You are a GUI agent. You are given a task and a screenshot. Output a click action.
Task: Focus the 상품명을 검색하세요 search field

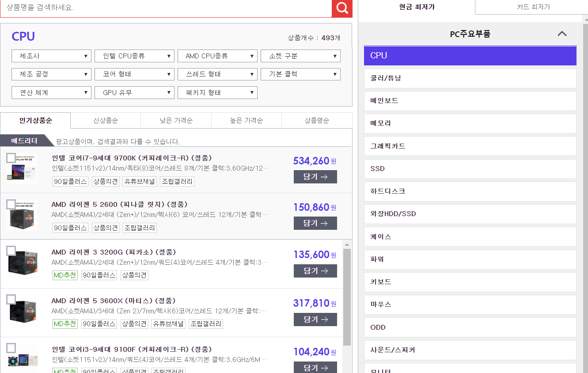pos(166,8)
